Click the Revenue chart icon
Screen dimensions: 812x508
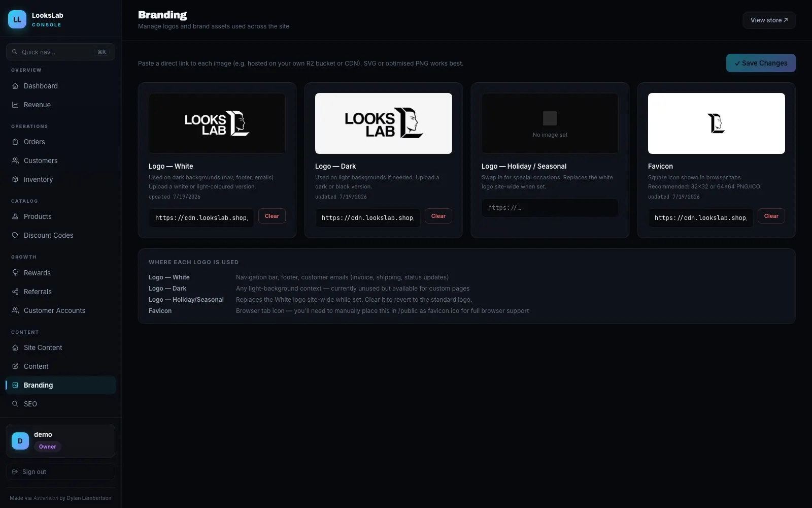pos(15,105)
